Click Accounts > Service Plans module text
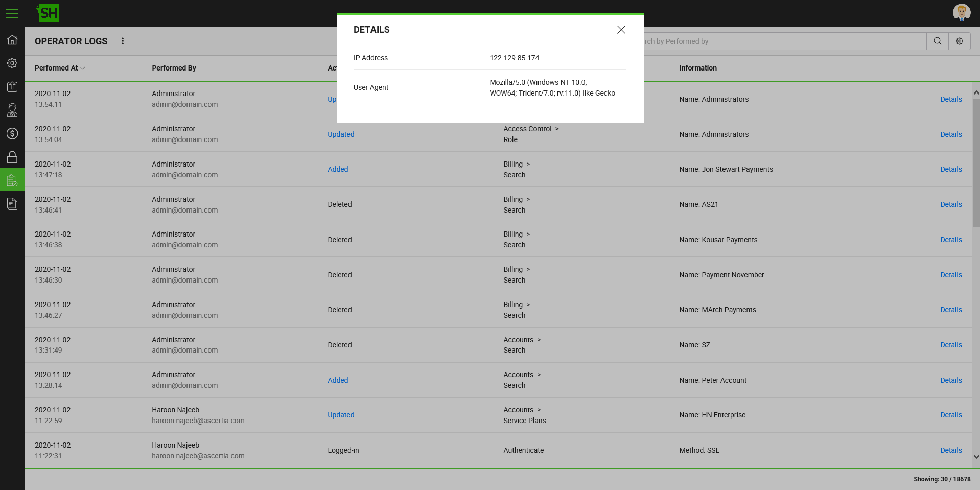Image resolution: width=980 pixels, height=490 pixels. tap(525, 415)
